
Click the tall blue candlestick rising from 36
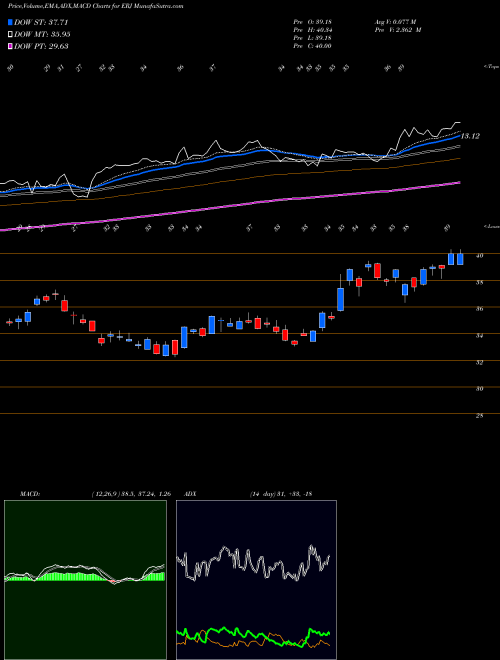tap(340, 299)
